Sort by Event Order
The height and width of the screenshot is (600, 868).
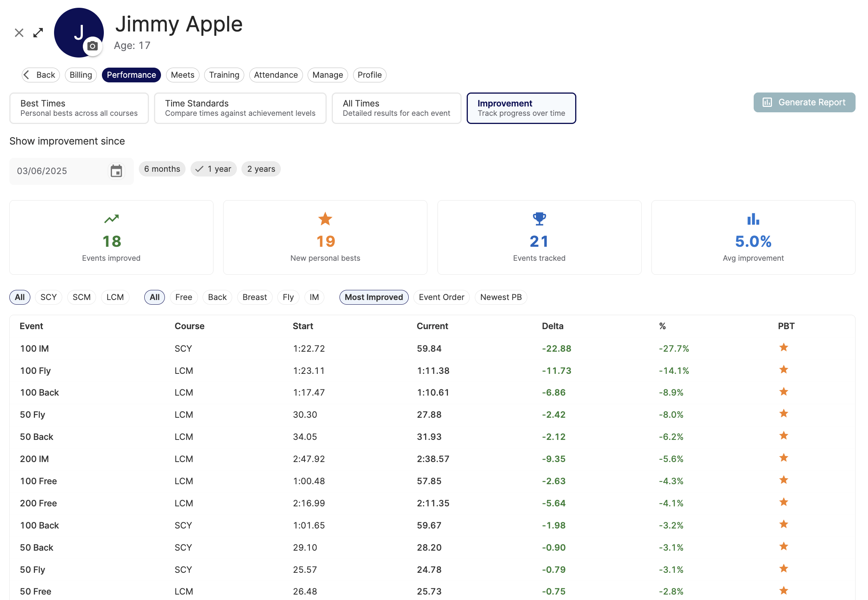441,297
